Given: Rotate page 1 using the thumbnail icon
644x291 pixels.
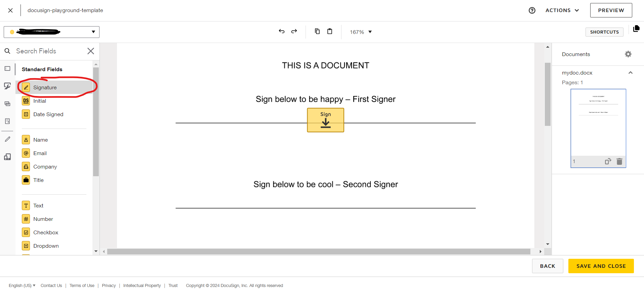Looking at the screenshot, I should [x=608, y=161].
